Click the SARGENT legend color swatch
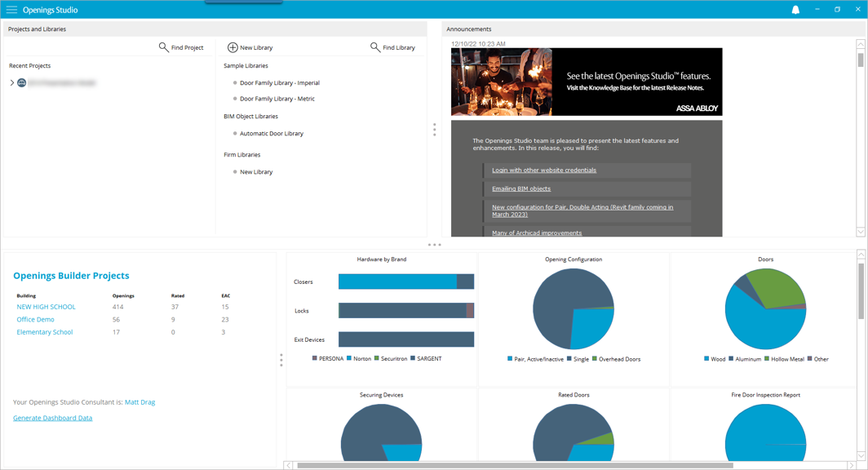The height and width of the screenshot is (470, 868). (413, 358)
